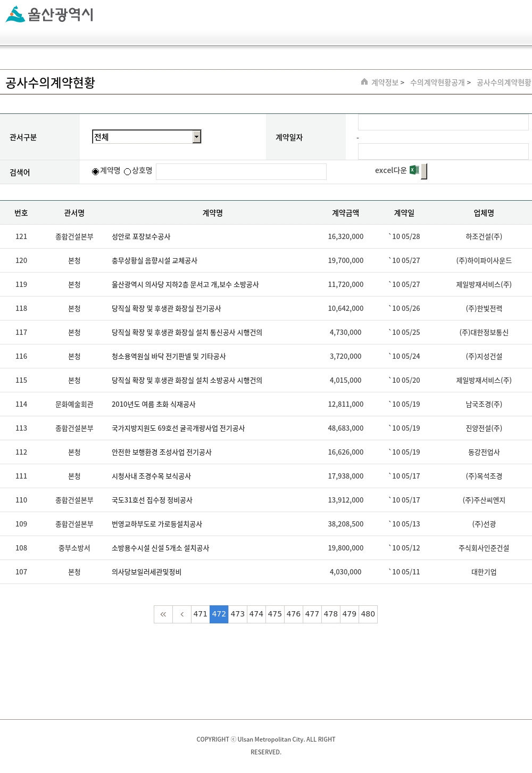Click the end date field for 계약일자
The image size is (532, 773).
443,151
